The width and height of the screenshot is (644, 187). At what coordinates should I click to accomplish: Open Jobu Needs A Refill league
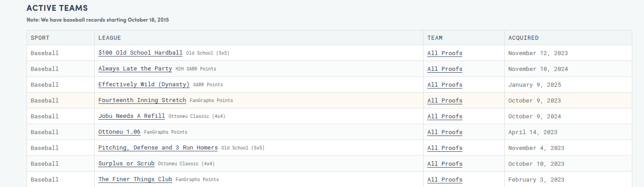(131, 116)
